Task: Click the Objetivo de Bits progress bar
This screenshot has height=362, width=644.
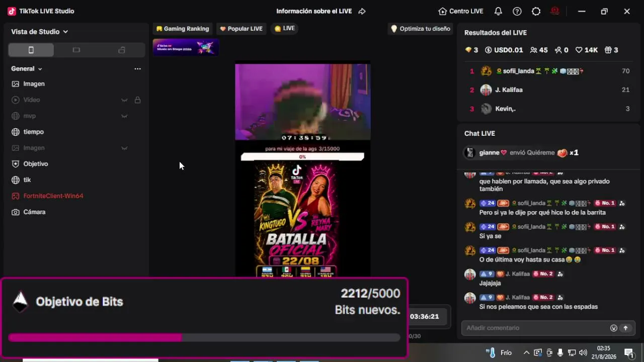Action: coord(204,337)
